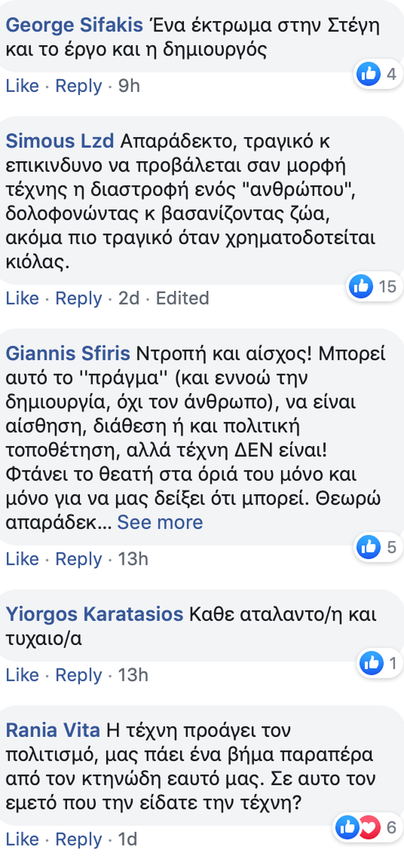Like Giannis Sfiris's comment
Image resolution: width=404 pixels, height=868 pixels.
point(22,559)
